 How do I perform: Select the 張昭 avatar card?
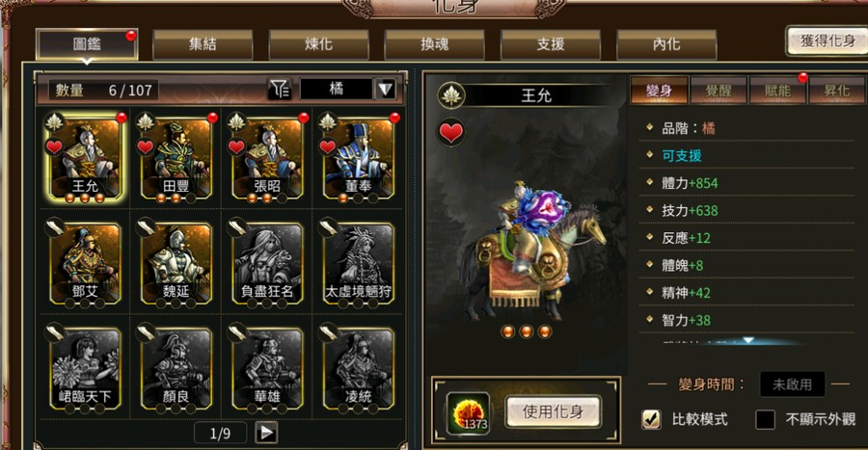[x=267, y=158]
